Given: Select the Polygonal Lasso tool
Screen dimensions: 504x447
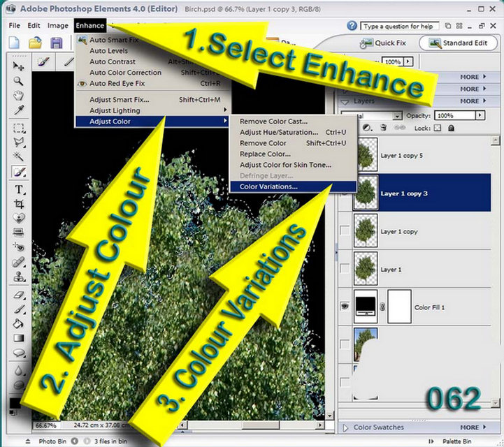Looking at the screenshot, I should tap(19, 142).
